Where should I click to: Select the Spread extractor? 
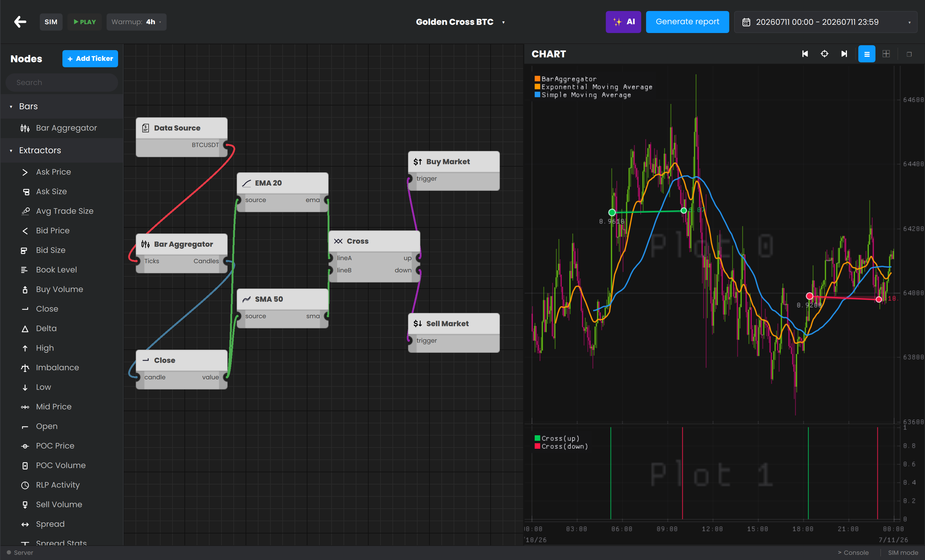click(61, 524)
